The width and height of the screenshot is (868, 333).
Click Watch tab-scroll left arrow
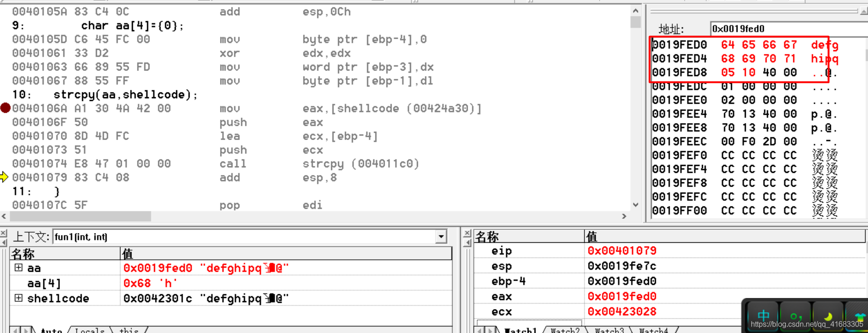481,330
